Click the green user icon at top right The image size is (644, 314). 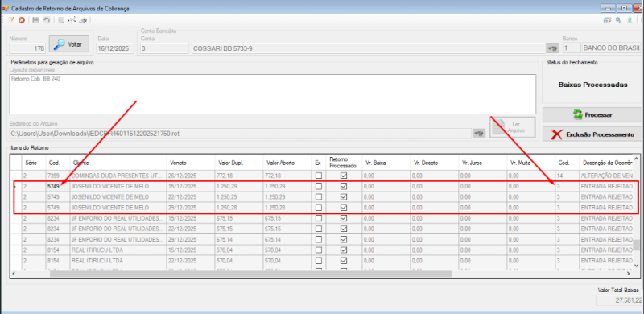click(630, 20)
